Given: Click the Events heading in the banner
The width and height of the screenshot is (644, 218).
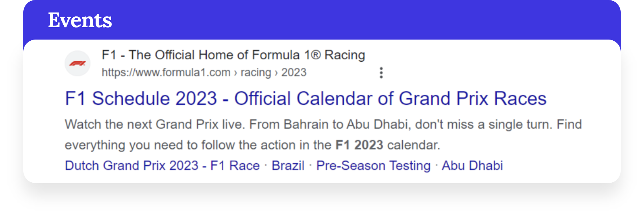Looking at the screenshot, I should 80,20.
